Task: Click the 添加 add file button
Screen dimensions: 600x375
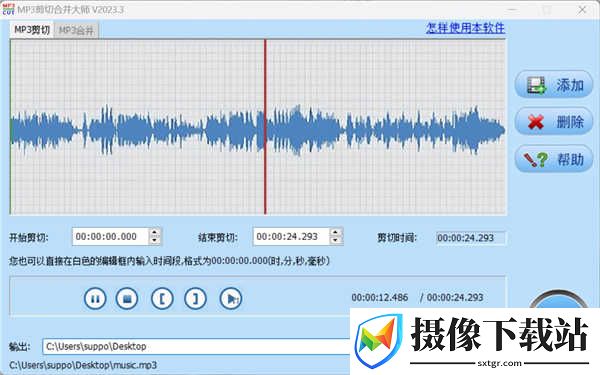Action: tap(554, 85)
